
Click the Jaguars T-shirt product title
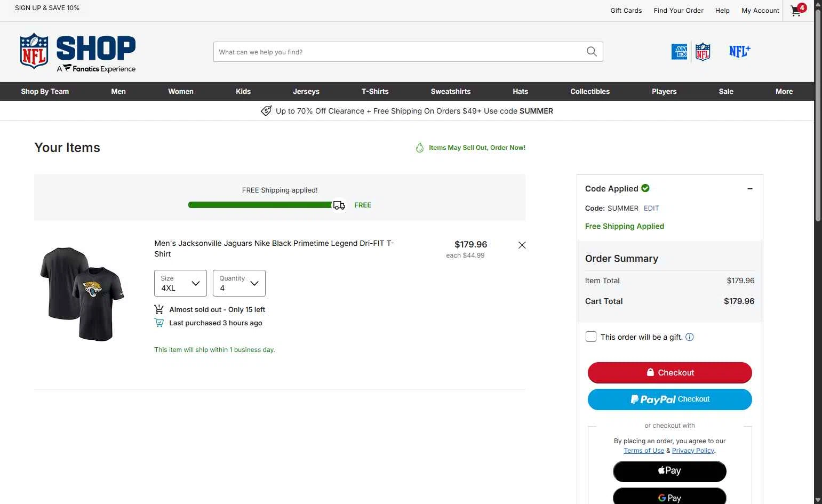click(x=274, y=249)
